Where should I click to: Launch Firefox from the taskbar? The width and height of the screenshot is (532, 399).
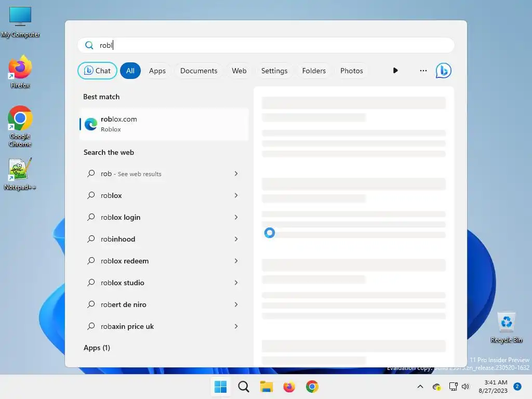pos(289,387)
